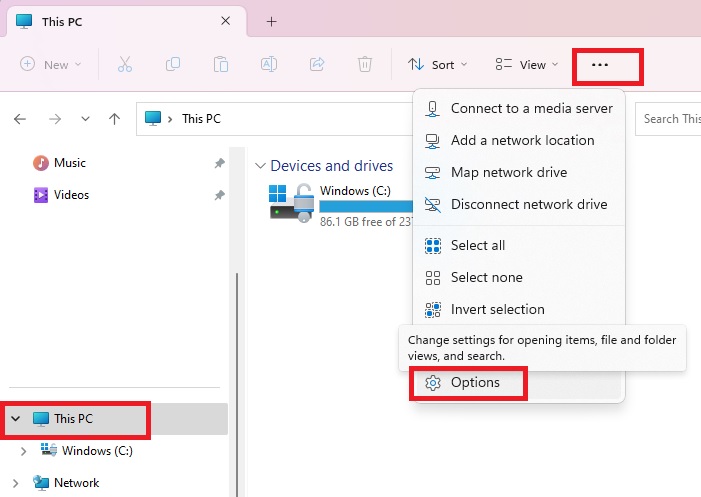Open Options from the menu
Screen dimensions: 701x497
point(518,383)
